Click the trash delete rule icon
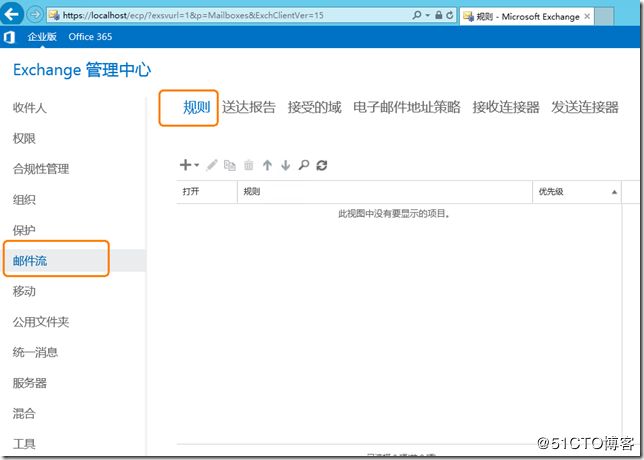644x460 pixels. coord(248,165)
